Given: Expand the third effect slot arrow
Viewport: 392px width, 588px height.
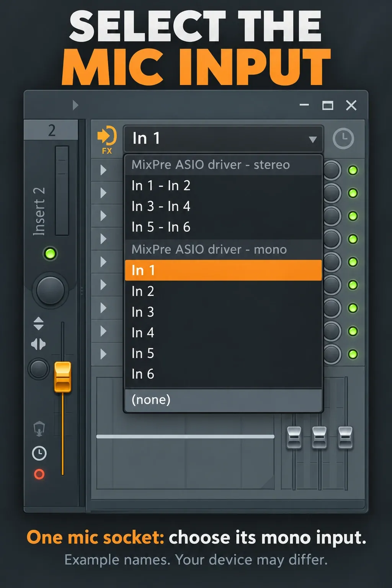Looking at the screenshot, I should [103, 216].
